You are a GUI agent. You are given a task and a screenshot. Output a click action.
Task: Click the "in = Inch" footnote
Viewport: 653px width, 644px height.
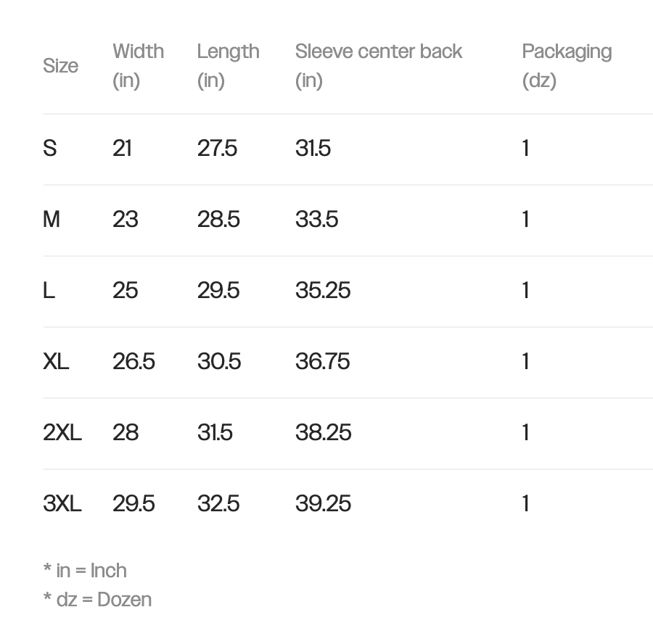click(85, 571)
